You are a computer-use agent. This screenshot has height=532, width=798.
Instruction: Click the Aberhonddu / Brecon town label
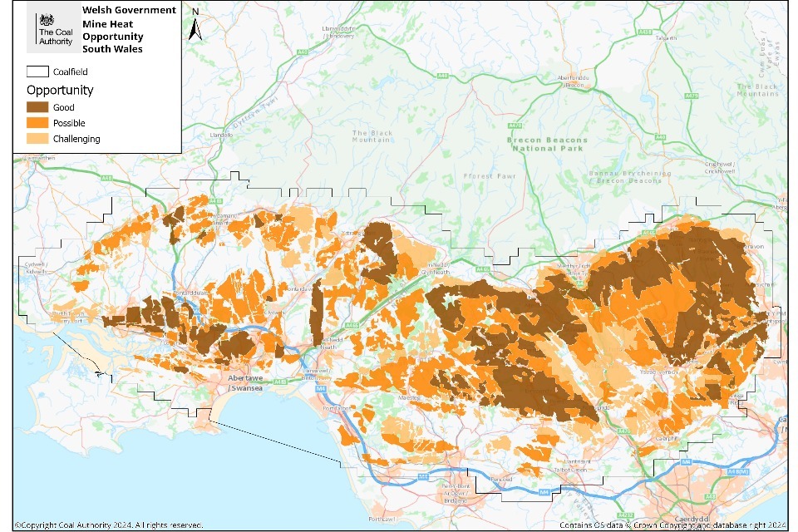coord(572,81)
